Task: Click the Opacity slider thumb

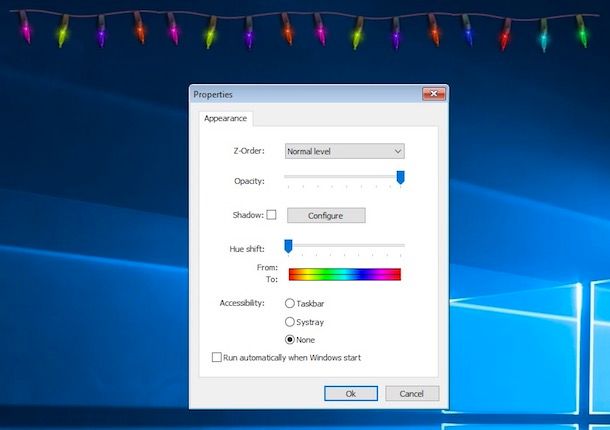Action: (x=400, y=177)
